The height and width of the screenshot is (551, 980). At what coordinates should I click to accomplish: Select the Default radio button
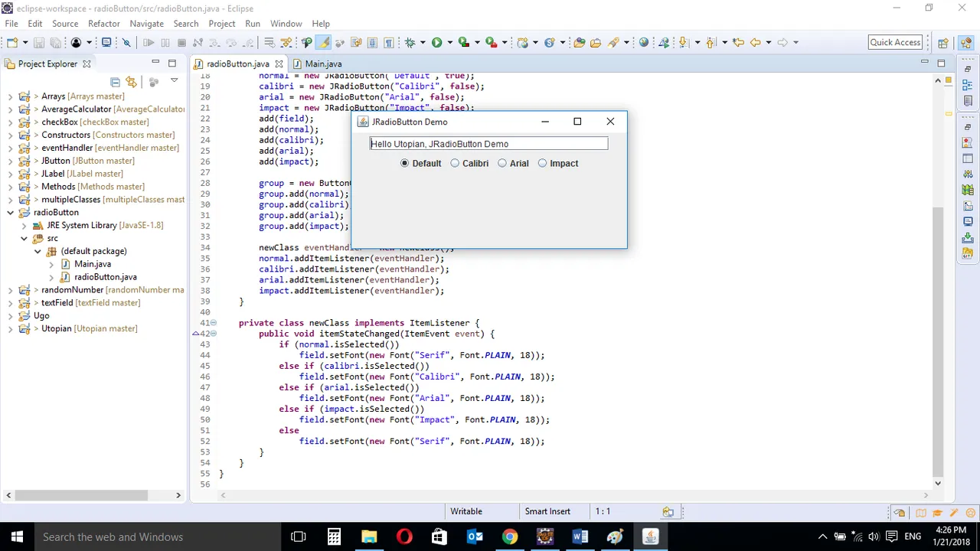click(x=420, y=163)
